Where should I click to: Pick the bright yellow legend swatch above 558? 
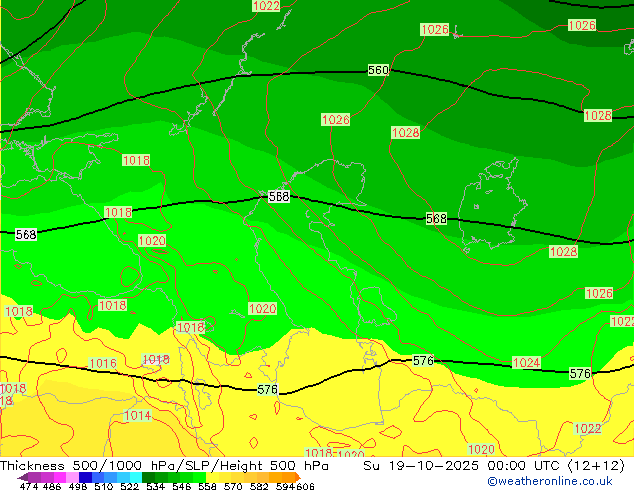pyautogui.click(x=212, y=477)
